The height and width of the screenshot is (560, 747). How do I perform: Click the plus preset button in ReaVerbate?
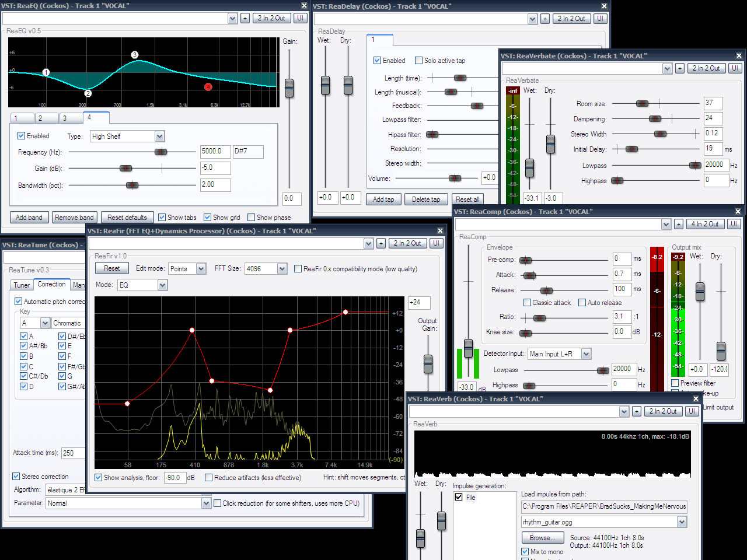point(680,68)
